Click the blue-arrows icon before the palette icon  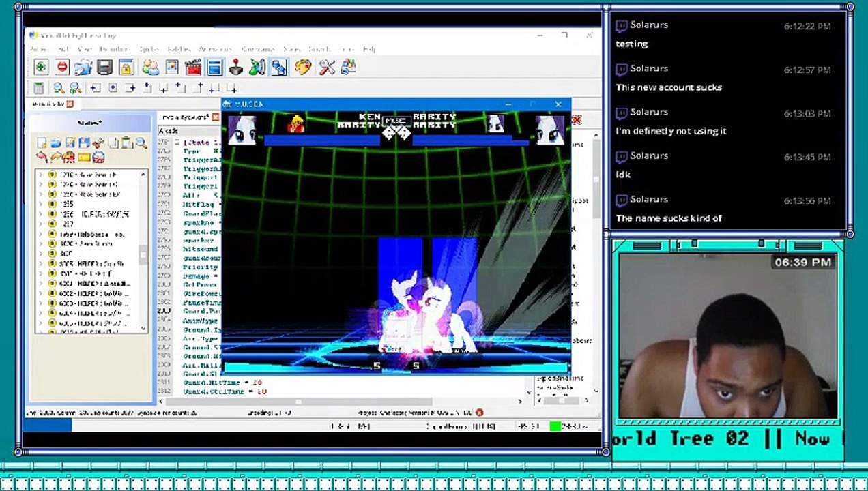(278, 67)
